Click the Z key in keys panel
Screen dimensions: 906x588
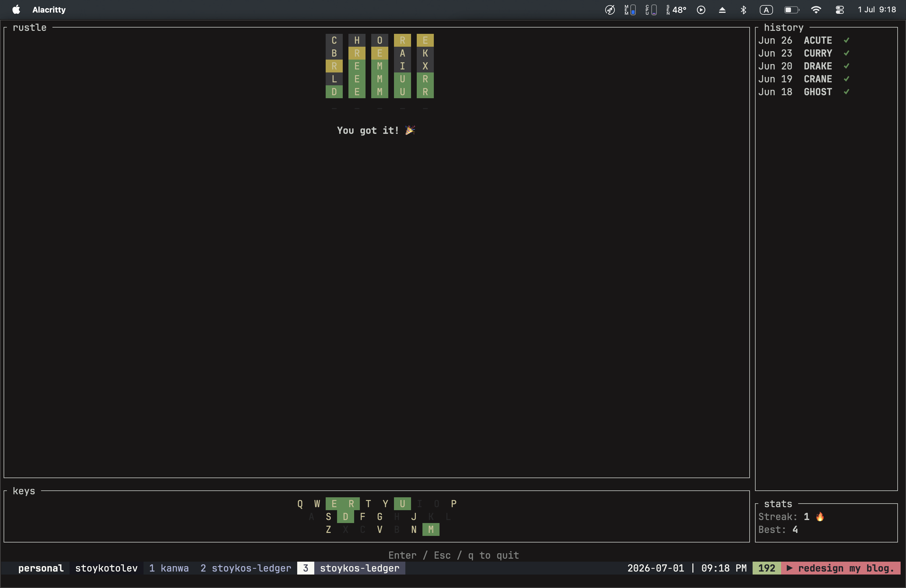328,529
